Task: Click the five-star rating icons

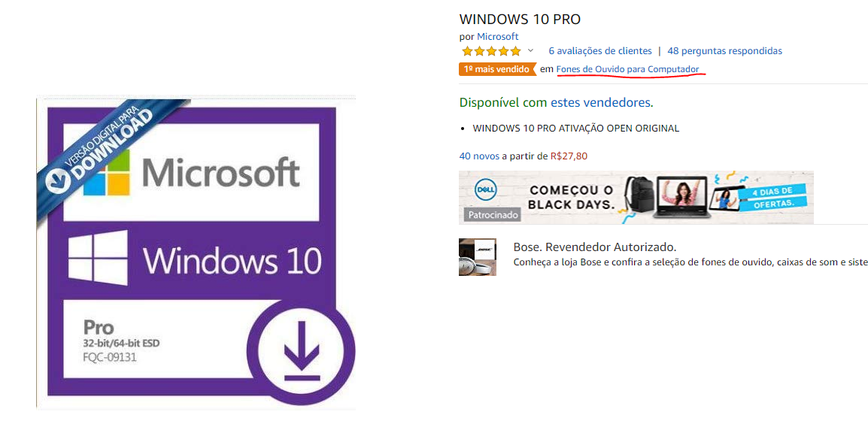Action: pyautogui.click(x=491, y=51)
